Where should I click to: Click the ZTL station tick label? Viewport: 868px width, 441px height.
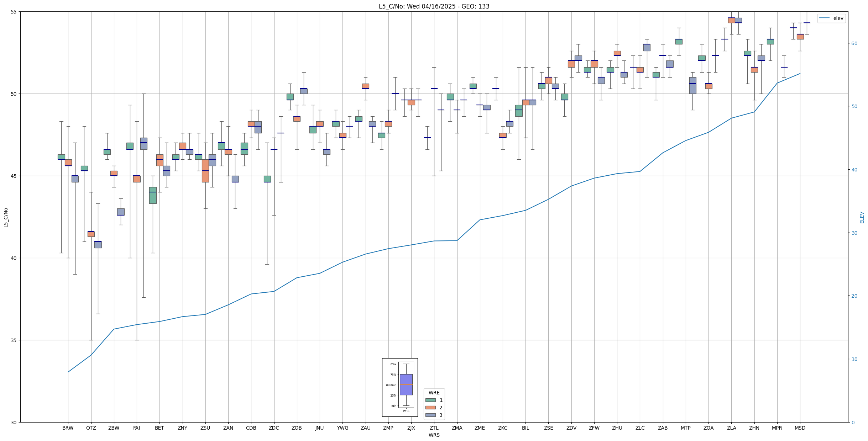pos(434,428)
